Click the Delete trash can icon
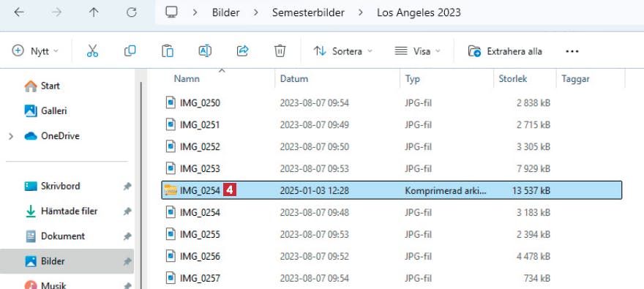 [280, 51]
